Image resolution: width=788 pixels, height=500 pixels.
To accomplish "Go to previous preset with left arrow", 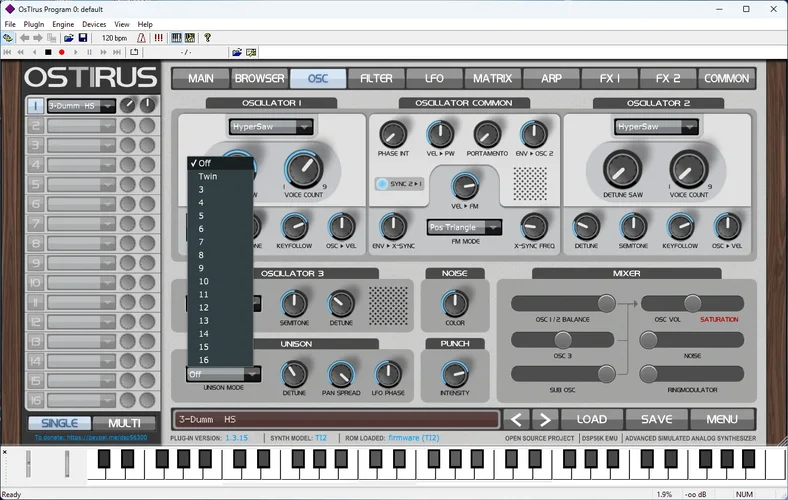I will [x=516, y=420].
